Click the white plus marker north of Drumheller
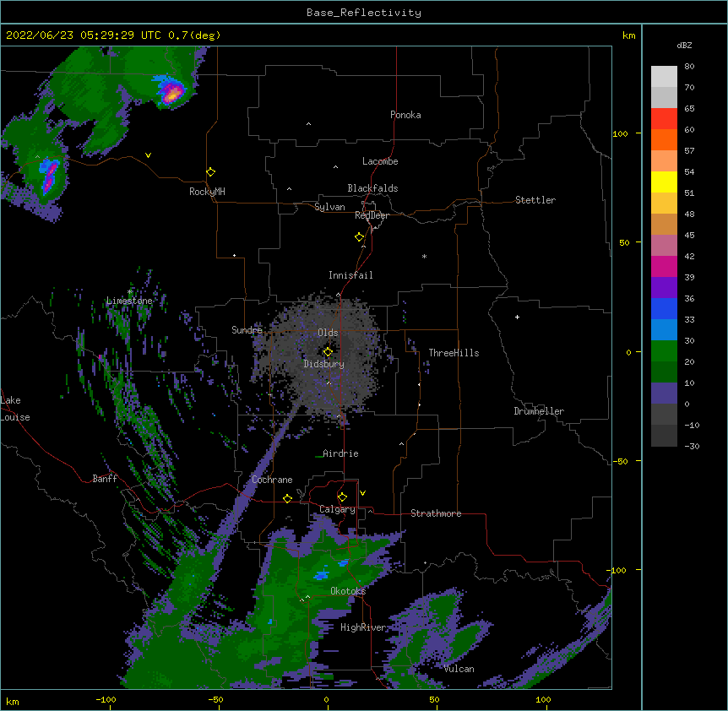 [517, 317]
